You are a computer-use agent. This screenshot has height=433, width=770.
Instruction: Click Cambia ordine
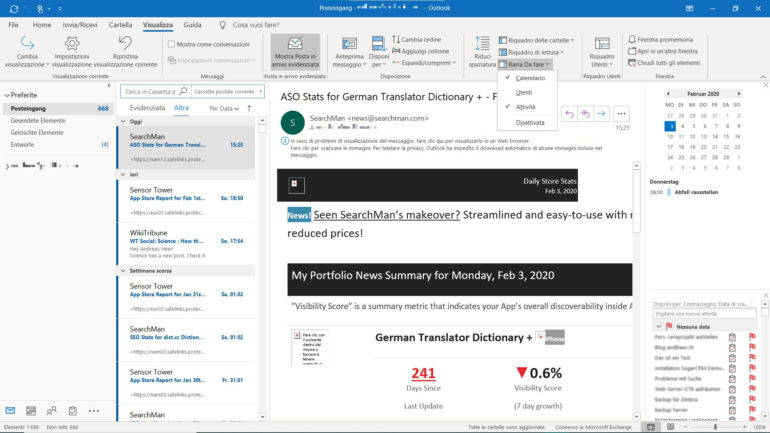[x=417, y=39]
